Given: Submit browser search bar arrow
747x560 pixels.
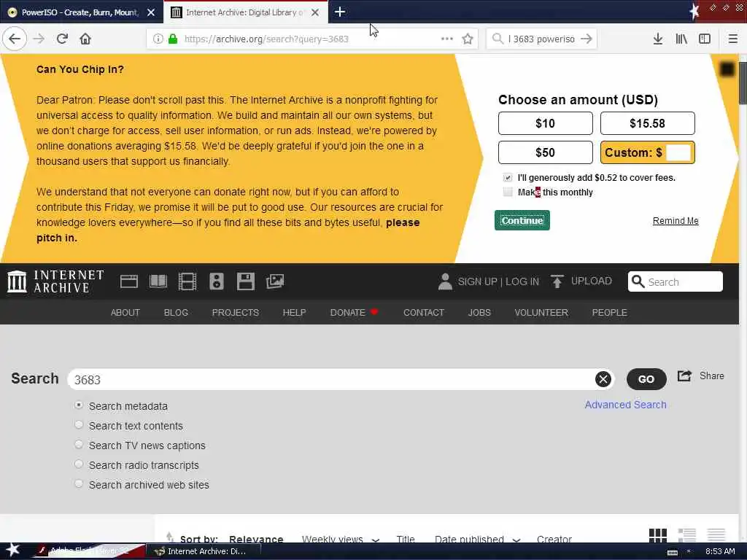Looking at the screenshot, I should [587, 39].
